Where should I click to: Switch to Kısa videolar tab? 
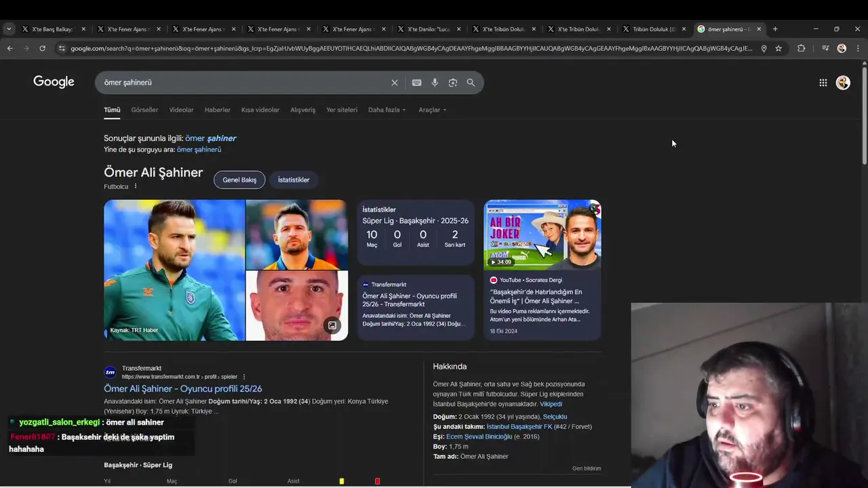coord(260,110)
